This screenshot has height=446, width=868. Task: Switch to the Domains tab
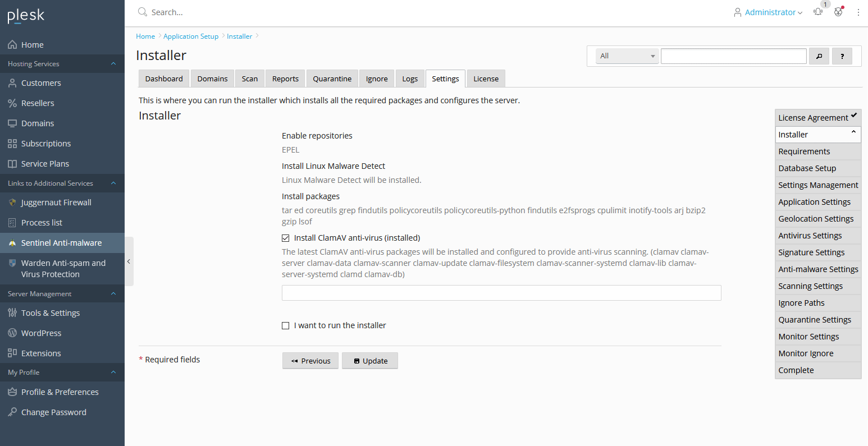pyautogui.click(x=212, y=79)
